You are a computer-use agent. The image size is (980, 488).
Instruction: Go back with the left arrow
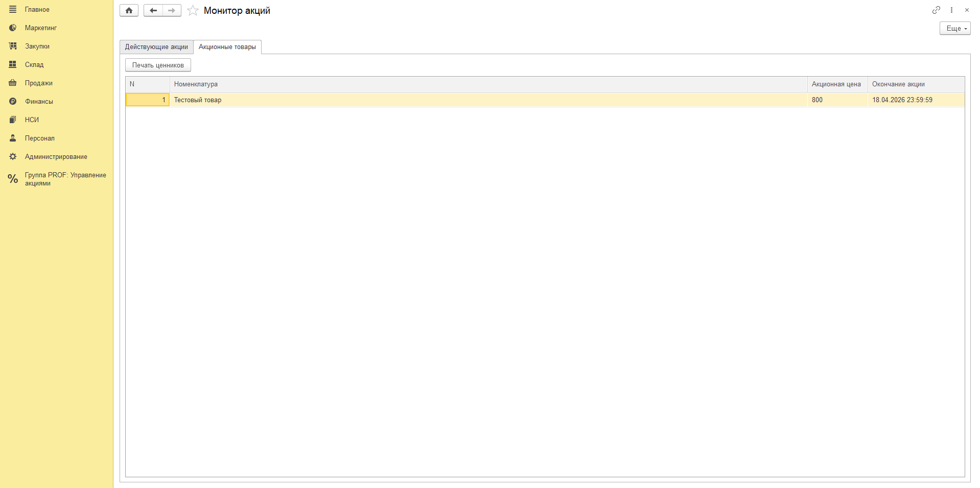tap(153, 10)
